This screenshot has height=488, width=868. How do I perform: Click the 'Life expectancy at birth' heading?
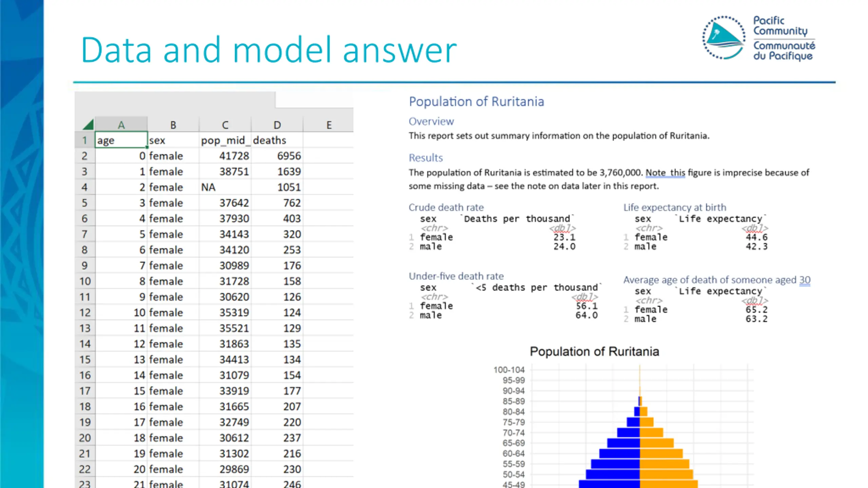click(x=675, y=207)
